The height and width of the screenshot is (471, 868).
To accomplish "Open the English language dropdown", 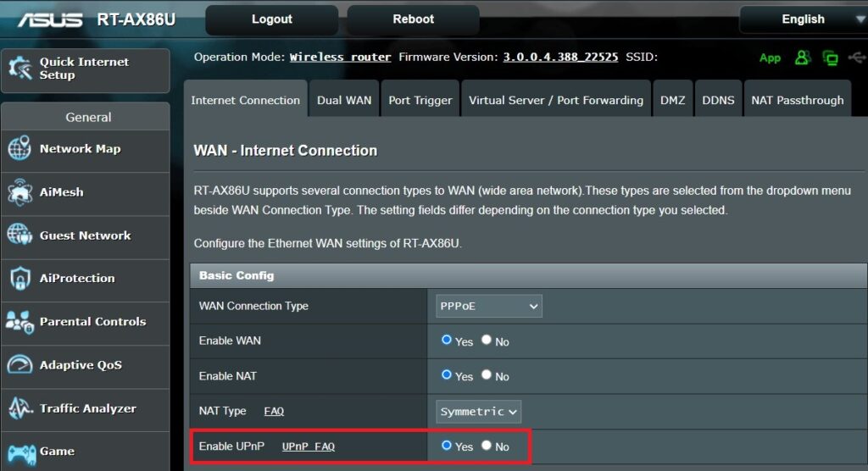I will click(804, 19).
